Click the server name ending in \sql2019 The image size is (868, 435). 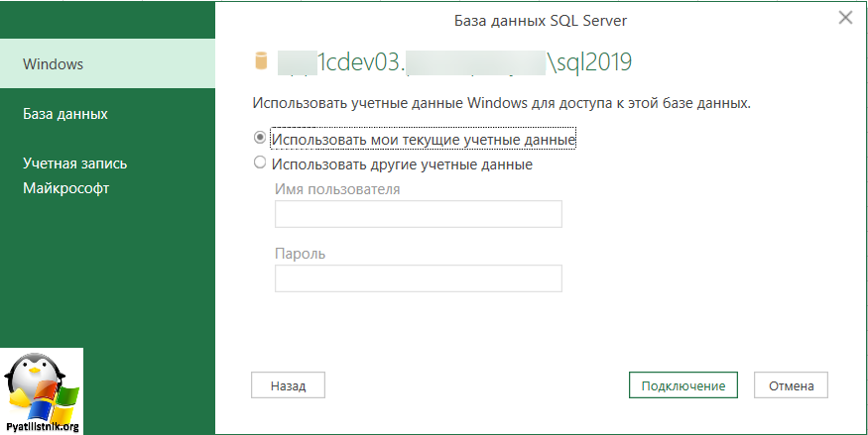454,63
